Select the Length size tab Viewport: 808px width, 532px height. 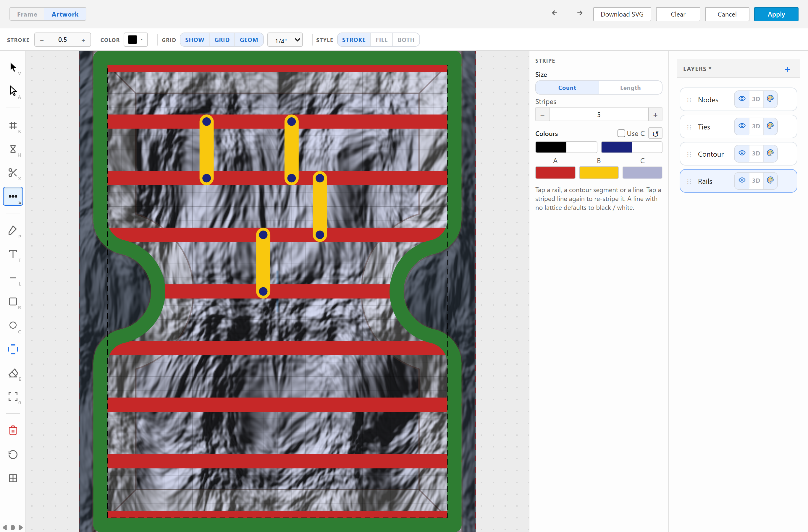[x=630, y=88]
